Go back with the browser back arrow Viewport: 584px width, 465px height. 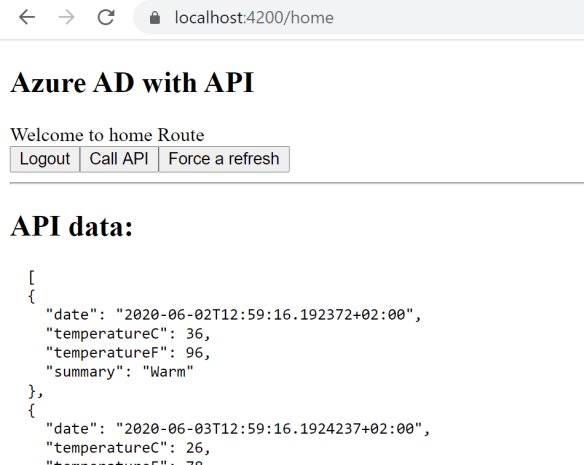pos(27,17)
